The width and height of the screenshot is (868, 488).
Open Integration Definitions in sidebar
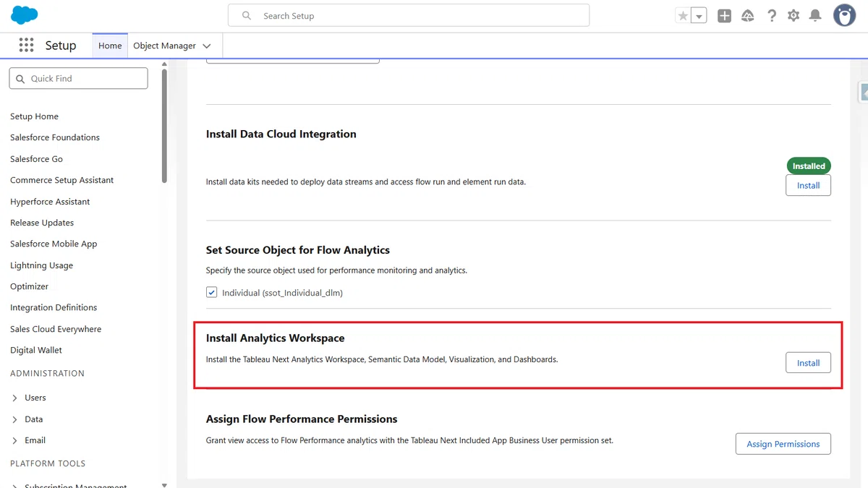(x=54, y=307)
